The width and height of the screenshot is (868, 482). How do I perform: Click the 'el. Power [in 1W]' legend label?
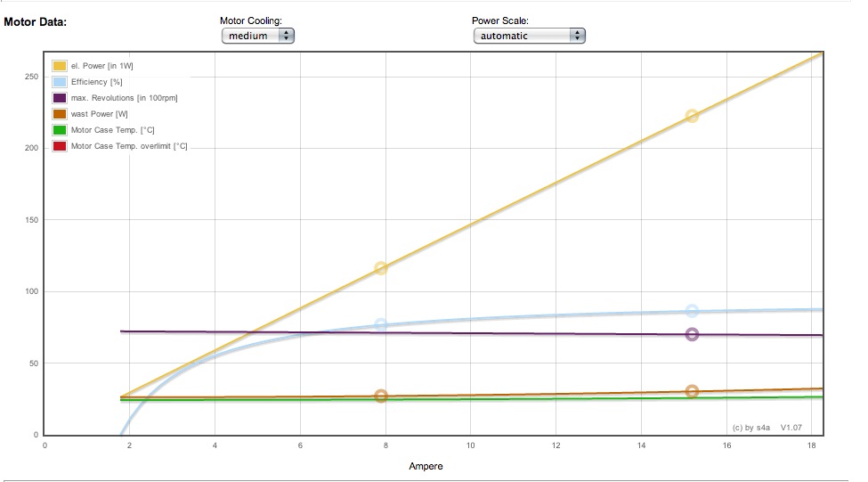102,66
